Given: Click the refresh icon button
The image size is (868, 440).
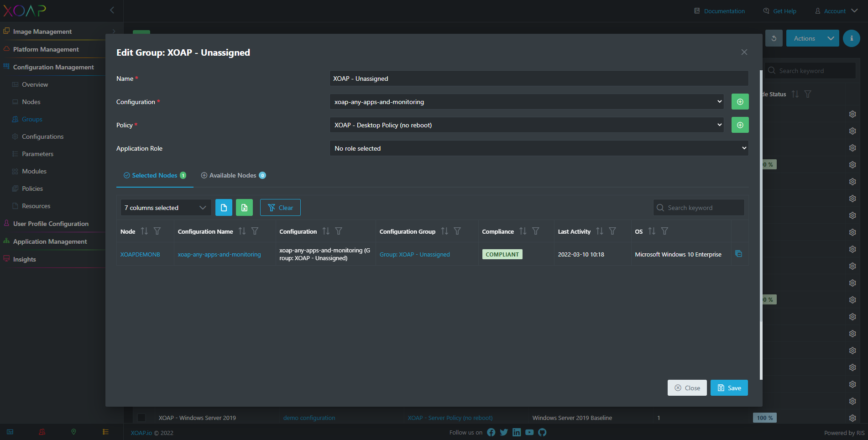Looking at the screenshot, I should tap(774, 38).
